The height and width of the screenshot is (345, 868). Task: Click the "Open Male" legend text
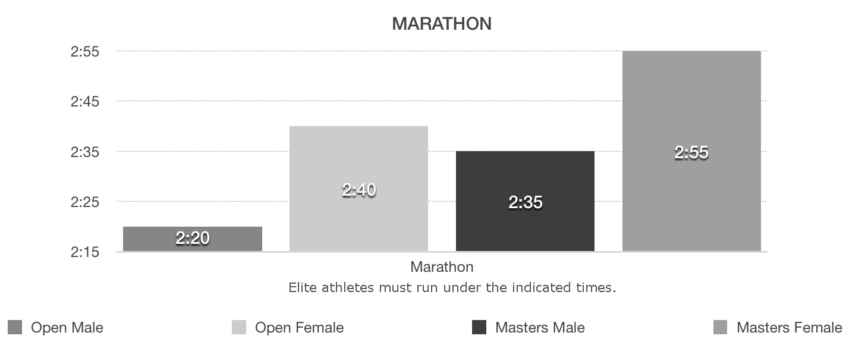click(67, 328)
